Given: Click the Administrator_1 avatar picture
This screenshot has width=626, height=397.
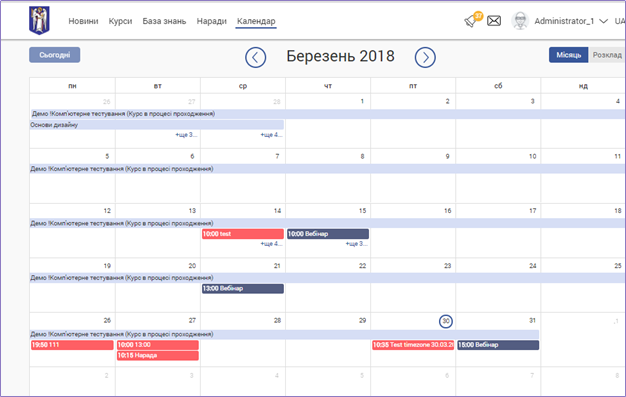Looking at the screenshot, I should click(520, 21).
